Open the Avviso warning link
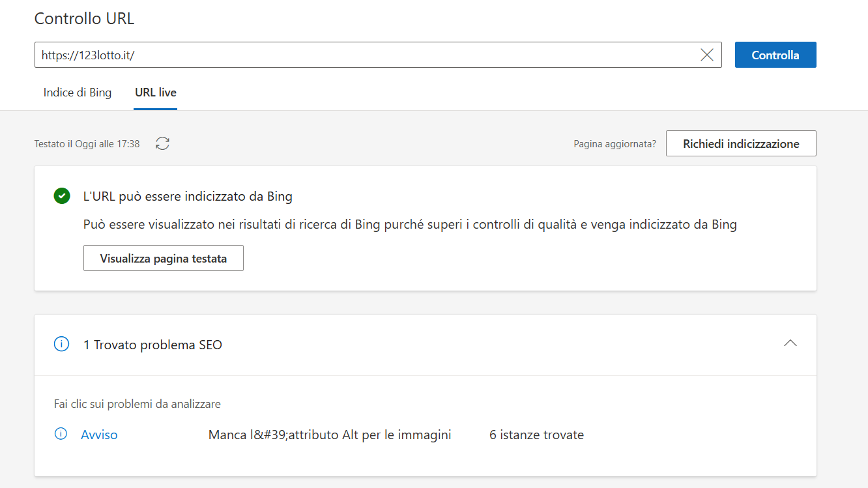The image size is (868, 488). coord(99,435)
